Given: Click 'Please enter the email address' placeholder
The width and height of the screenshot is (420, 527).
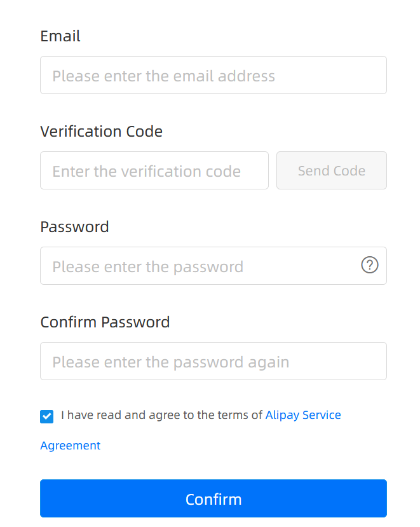Looking at the screenshot, I should click(163, 76).
